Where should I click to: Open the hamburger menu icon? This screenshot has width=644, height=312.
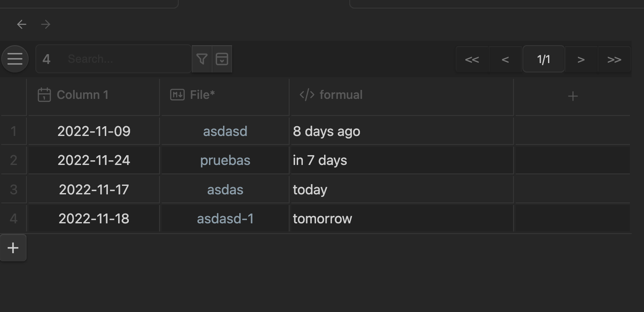pos(15,59)
